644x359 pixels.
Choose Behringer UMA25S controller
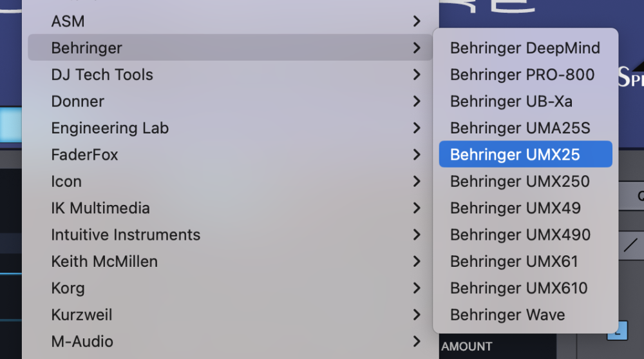(x=520, y=128)
